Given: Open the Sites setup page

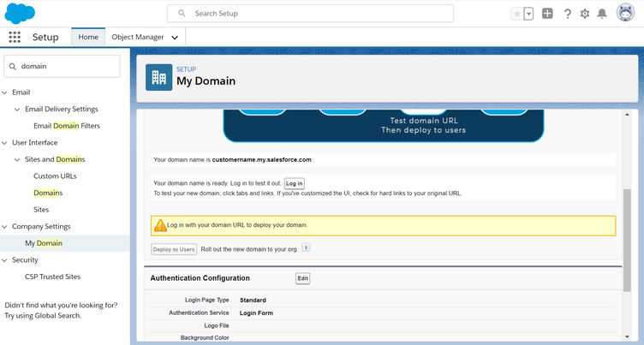Looking at the screenshot, I should (x=41, y=210).
